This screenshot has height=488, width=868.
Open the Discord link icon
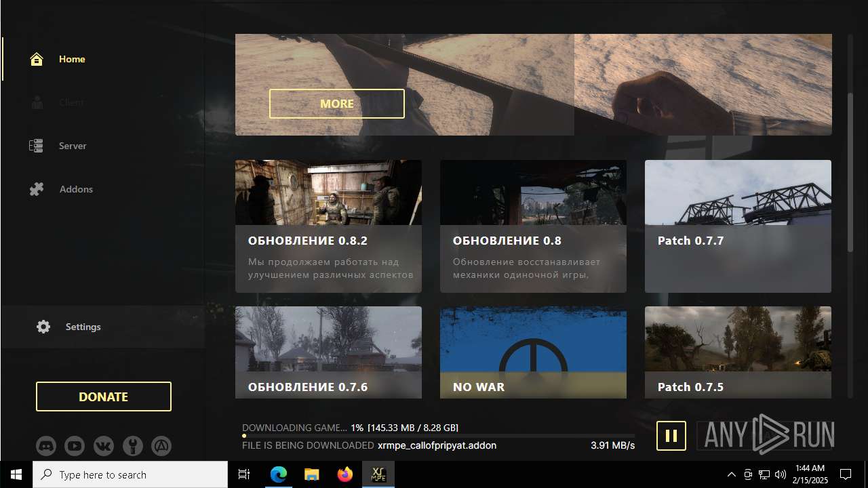click(x=46, y=446)
